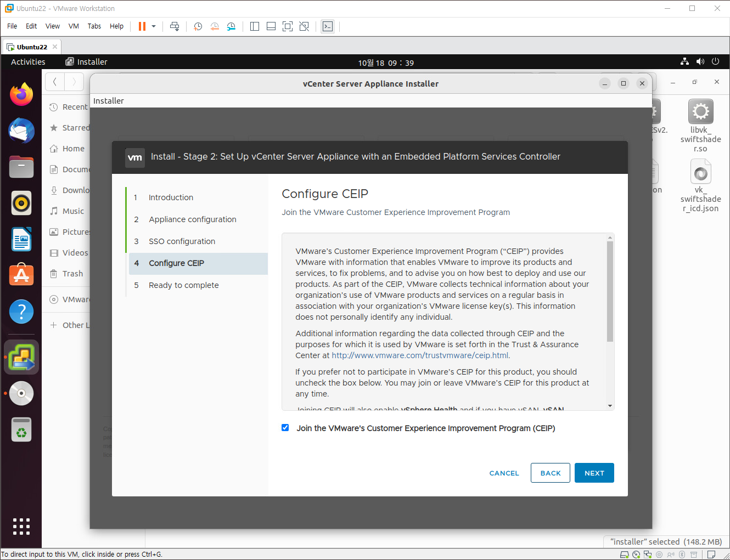Image resolution: width=730 pixels, height=560 pixels.
Task: Revert VM to previous snapshot icon
Action: [x=215, y=26]
